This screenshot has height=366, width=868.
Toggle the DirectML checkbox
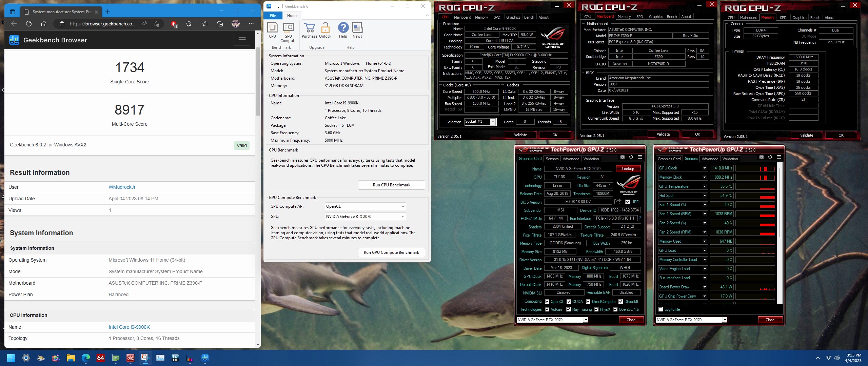pyautogui.click(x=620, y=302)
